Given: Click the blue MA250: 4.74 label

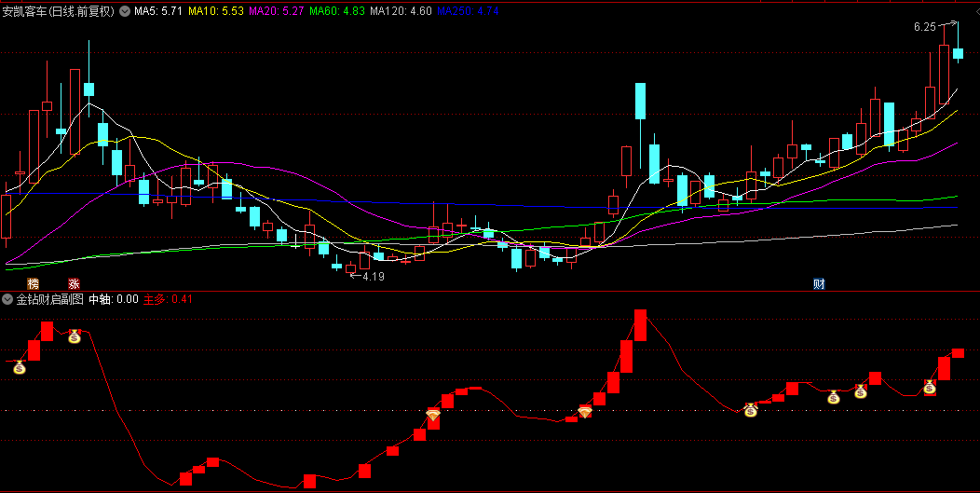Looking at the screenshot, I should (x=468, y=10).
